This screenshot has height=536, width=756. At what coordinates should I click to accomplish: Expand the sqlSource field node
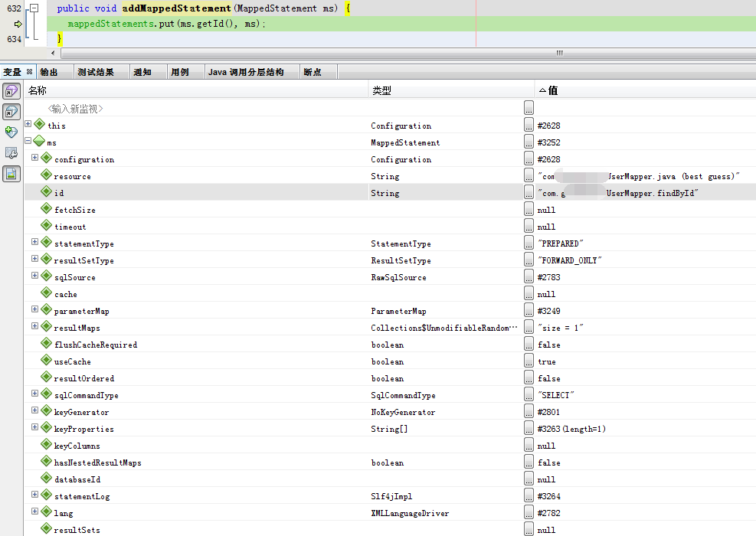point(34,276)
